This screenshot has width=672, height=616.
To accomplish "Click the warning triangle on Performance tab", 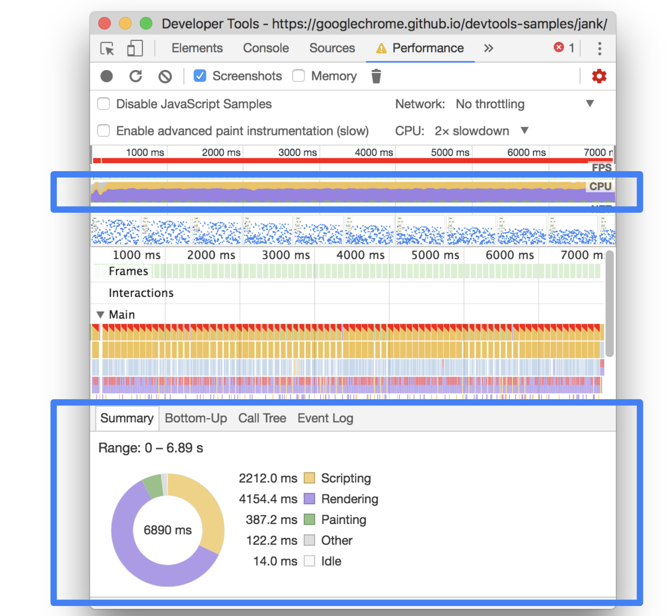I will pyautogui.click(x=381, y=48).
